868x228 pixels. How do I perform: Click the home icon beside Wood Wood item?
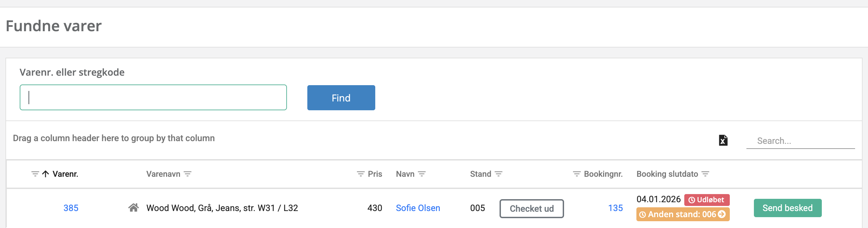[x=133, y=208]
